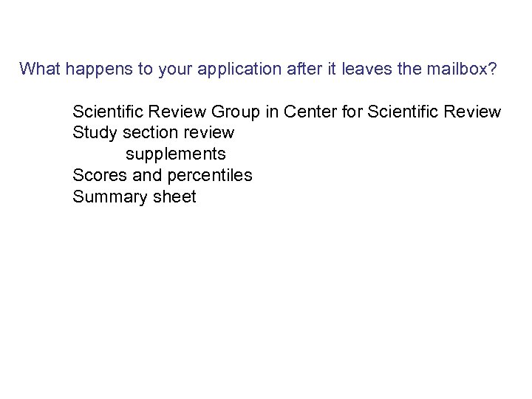Select the 'Study section review' line
This screenshot has width=532, height=399.
point(153,133)
